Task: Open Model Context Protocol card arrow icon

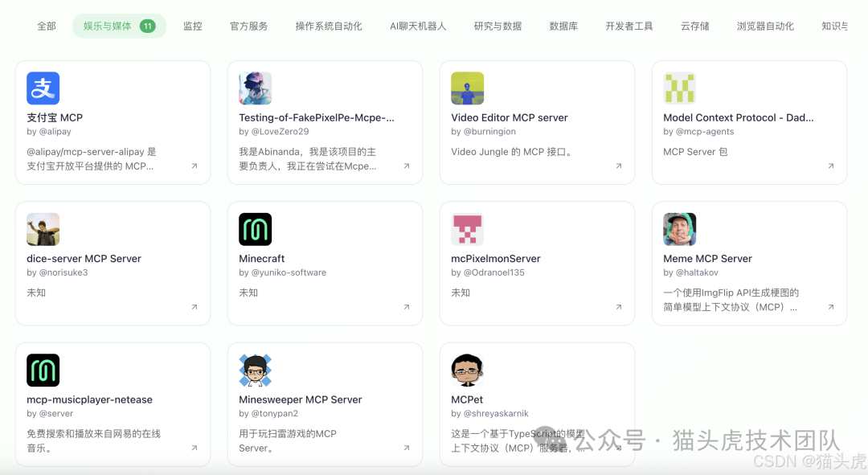Action: tap(831, 166)
